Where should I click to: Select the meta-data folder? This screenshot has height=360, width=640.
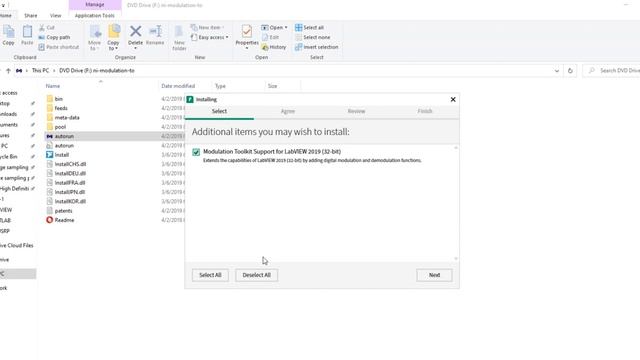click(63, 118)
